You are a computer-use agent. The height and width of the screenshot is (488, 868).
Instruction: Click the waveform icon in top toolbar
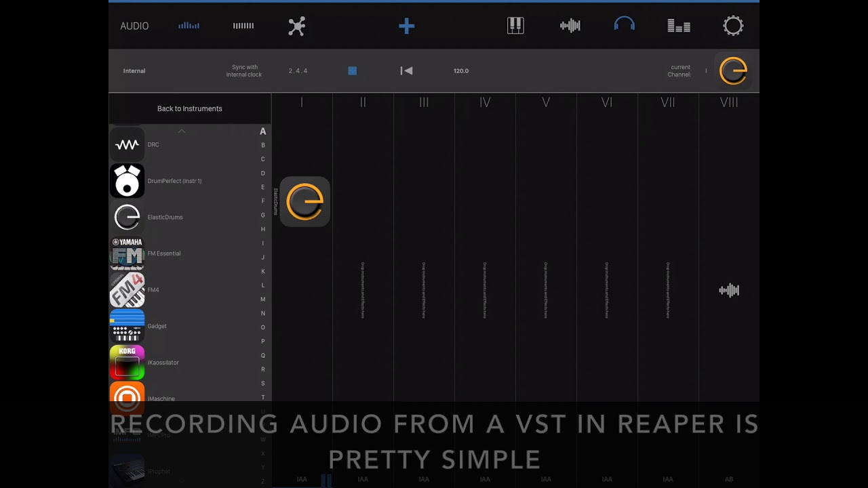(570, 26)
